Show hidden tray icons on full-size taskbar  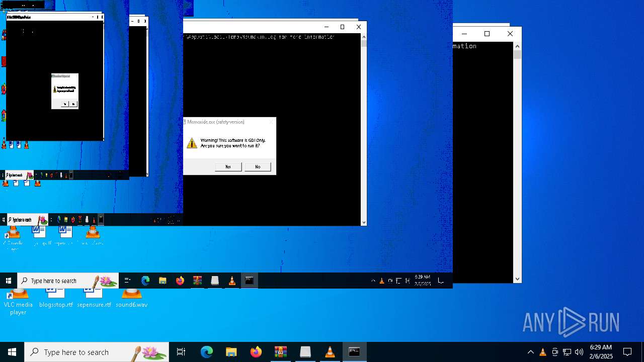point(530,352)
